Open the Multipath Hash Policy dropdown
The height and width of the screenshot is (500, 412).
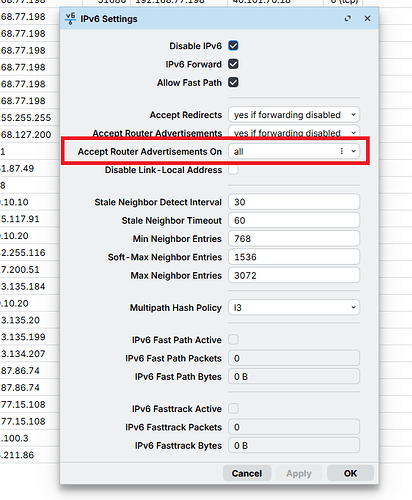294,307
